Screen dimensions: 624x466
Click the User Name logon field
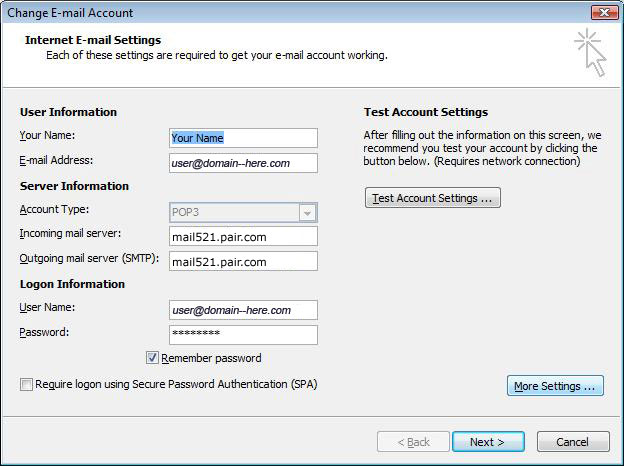(243, 310)
